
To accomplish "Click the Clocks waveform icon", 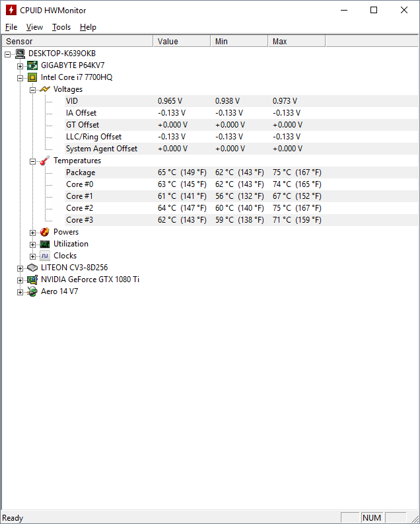I will 45,256.
